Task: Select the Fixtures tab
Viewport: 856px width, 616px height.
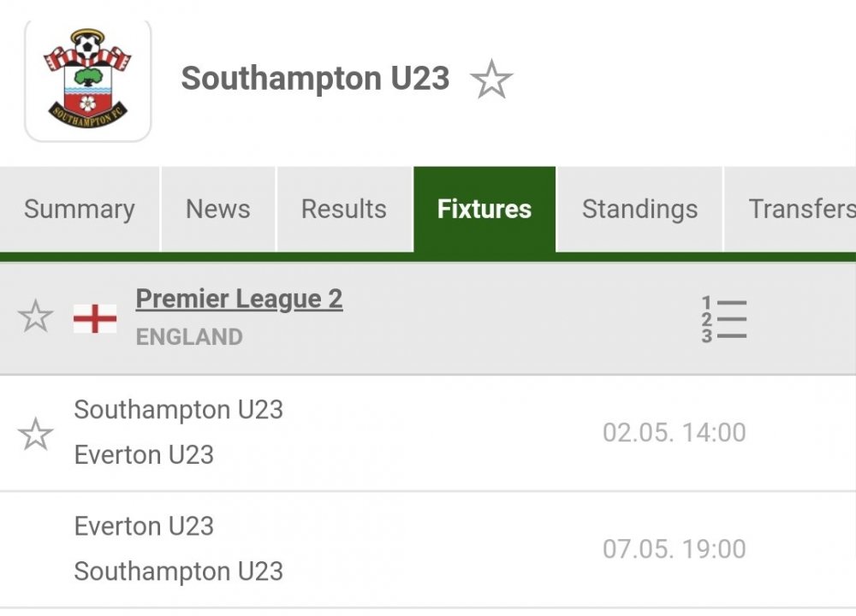Action: click(484, 210)
